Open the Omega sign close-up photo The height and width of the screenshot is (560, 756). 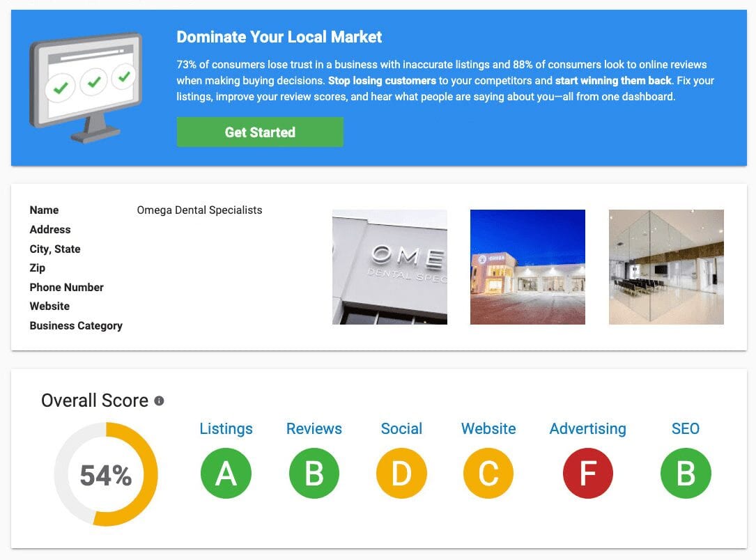(389, 267)
